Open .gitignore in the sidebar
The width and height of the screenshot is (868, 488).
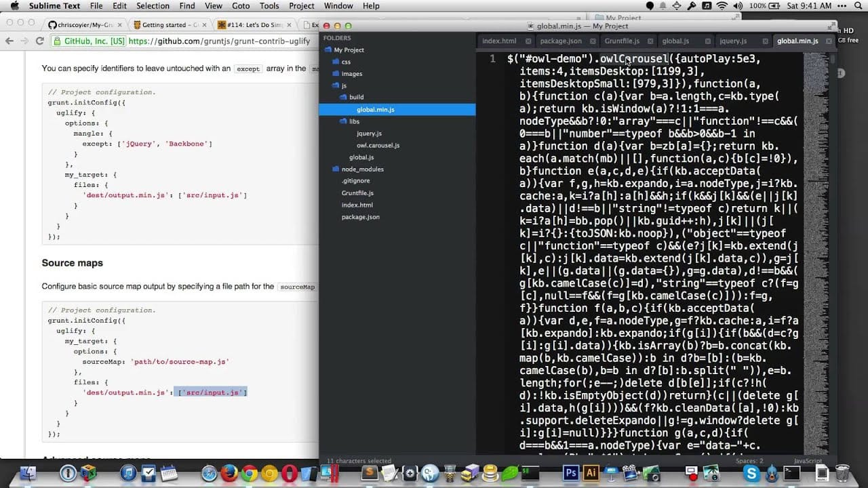point(355,181)
